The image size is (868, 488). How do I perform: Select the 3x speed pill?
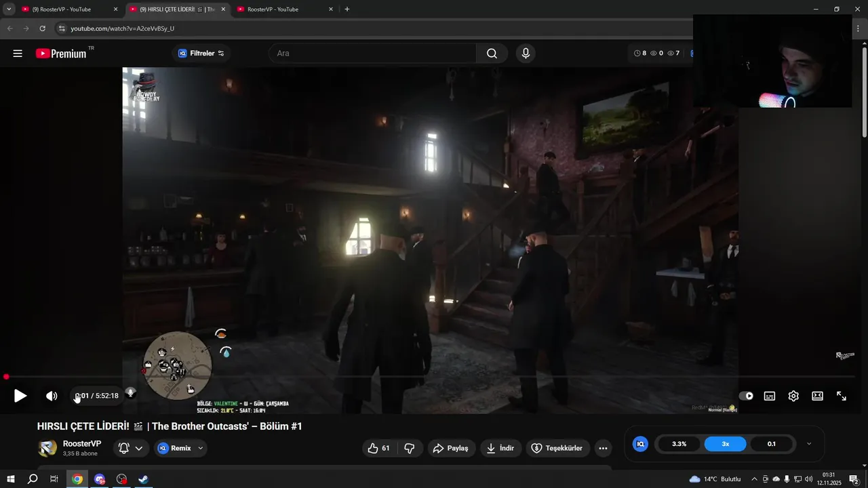(x=726, y=444)
